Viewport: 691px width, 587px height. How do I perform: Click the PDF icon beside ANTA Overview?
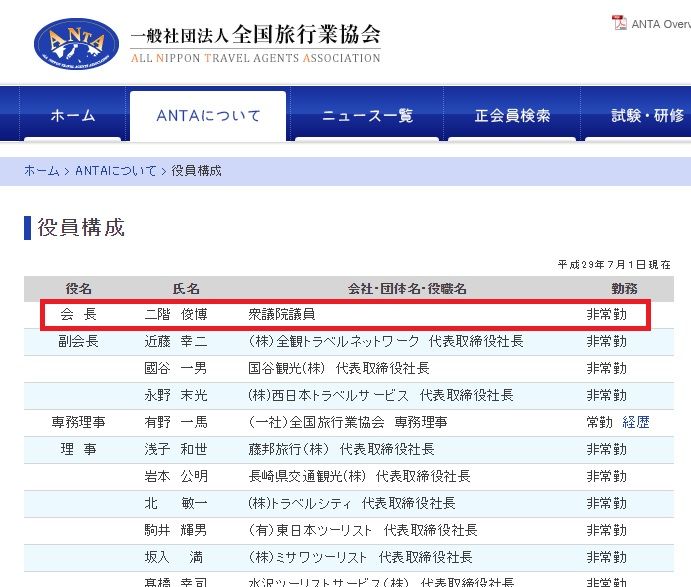619,22
